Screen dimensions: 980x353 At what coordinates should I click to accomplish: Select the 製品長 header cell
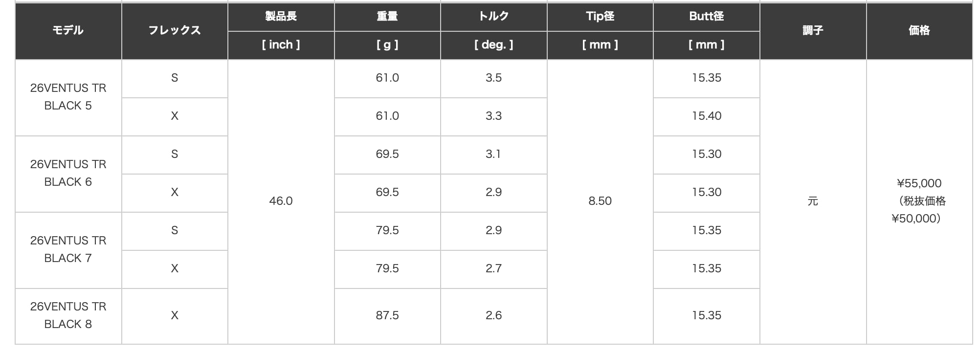[x=281, y=16]
